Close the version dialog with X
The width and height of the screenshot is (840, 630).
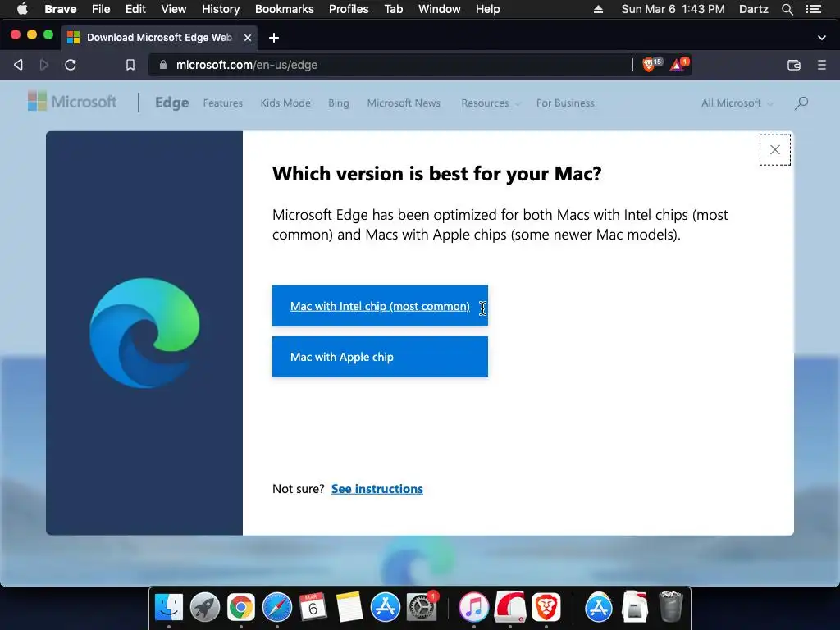pyautogui.click(x=775, y=150)
